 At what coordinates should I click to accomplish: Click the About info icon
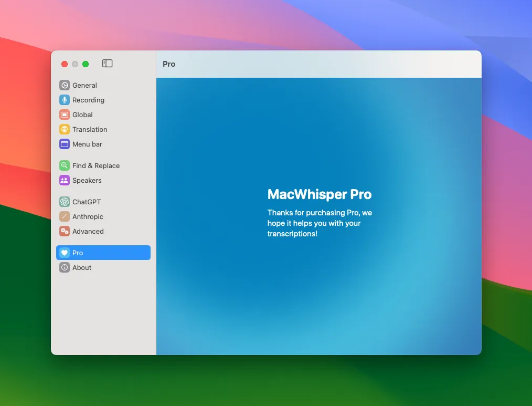tap(64, 267)
